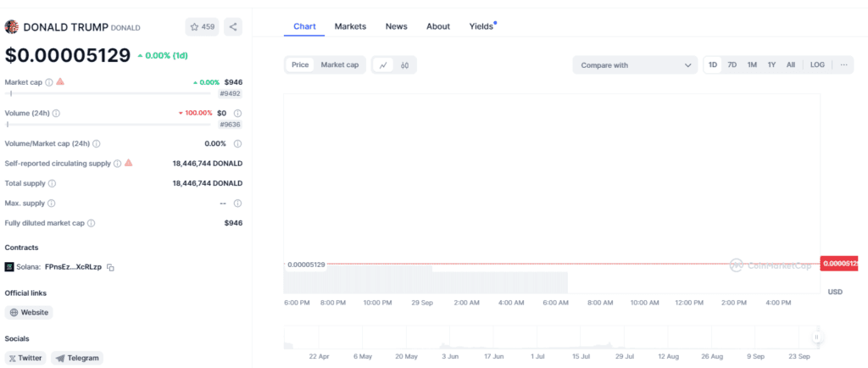
Task: Select the Market cap chart toggle
Action: click(340, 64)
